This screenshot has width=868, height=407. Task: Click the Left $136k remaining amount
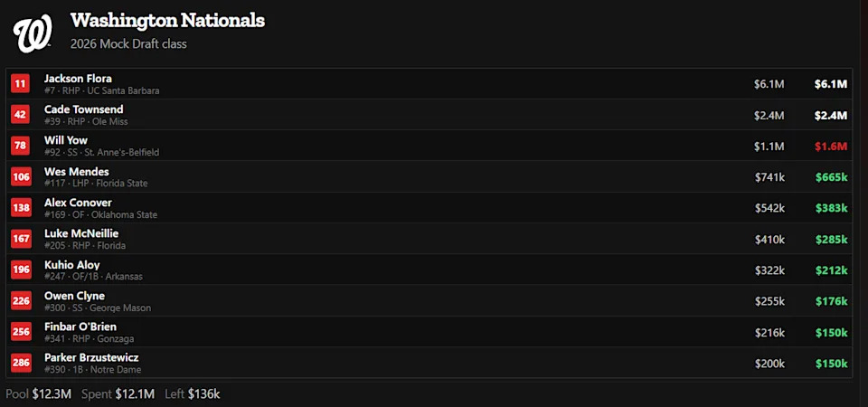click(192, 394)
